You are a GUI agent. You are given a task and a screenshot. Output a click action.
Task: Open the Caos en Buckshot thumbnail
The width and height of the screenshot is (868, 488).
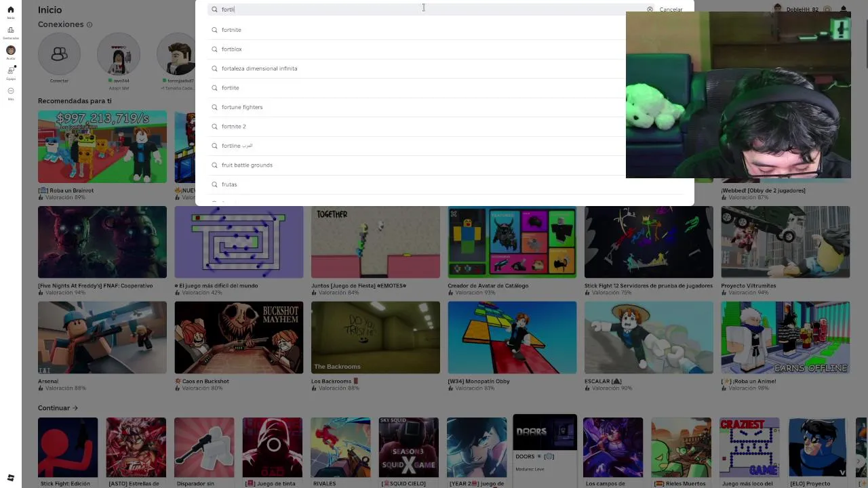click(x=239, y=338)
